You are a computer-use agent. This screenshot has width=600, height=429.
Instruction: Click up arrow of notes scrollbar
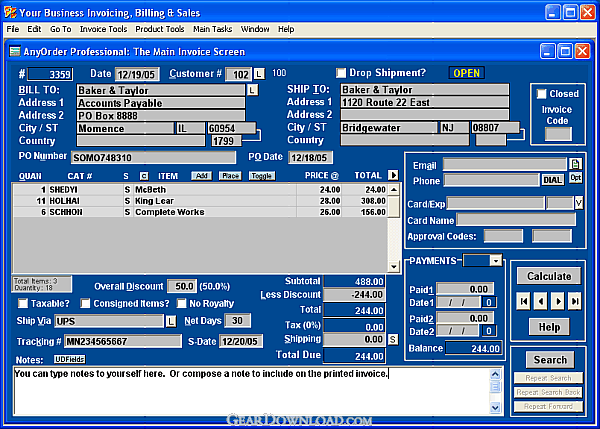coord(495,374)
